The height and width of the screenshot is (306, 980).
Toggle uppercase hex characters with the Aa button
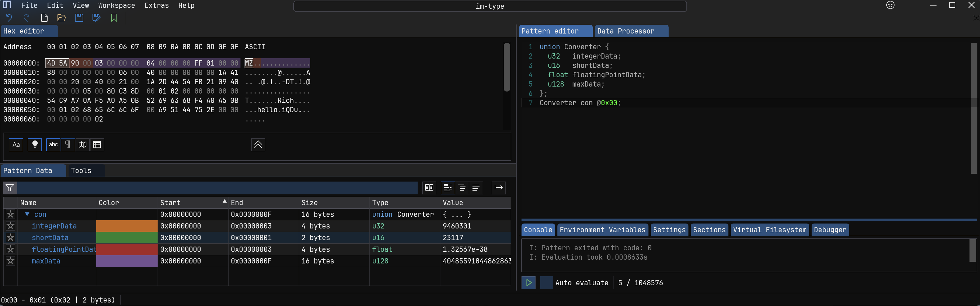point(16,145)
